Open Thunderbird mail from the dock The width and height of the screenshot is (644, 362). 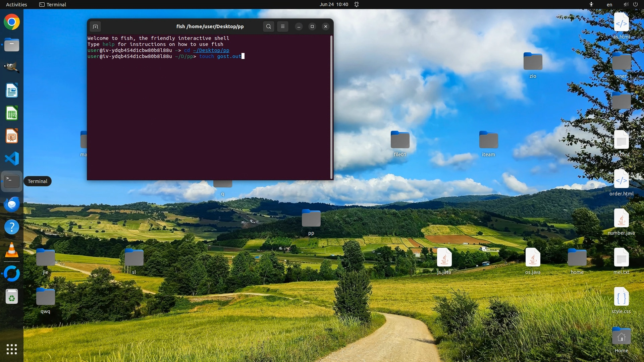[12, 204]
